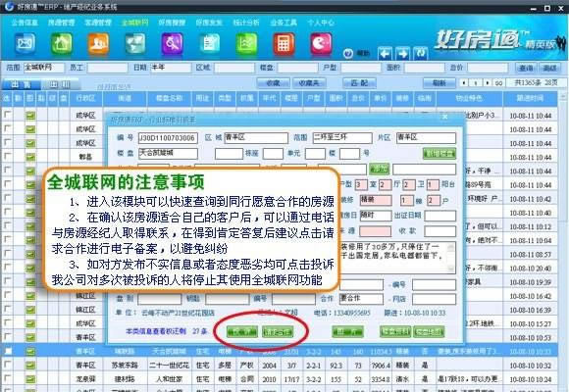Image resolution: width=569 pixels, height=392 pixels.
Task: Open the 户型 filter dropdown in filter bar
Action: click(361, 68)
